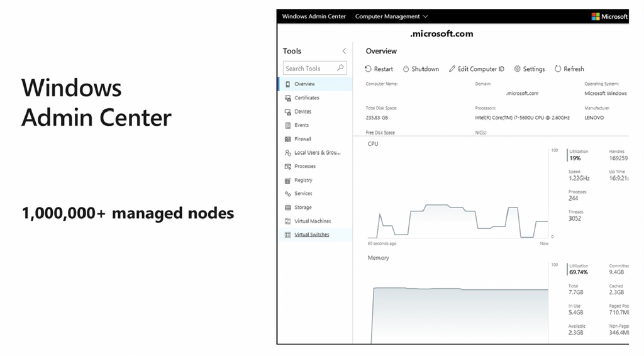
Task: Click the Edit Computer ID pencil icon
Action: [452, 69]
